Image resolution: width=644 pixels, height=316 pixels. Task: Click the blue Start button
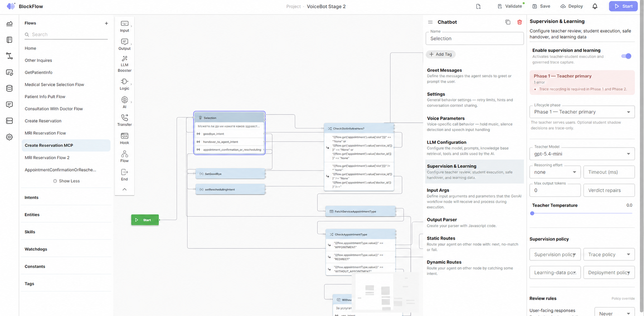pyautogui.click(x=623, y=6)
